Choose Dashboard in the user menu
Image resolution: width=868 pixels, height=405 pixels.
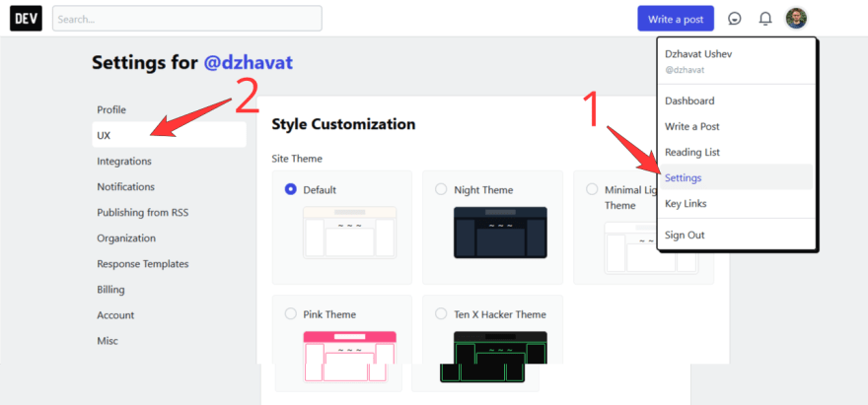(x=736, y=101)
